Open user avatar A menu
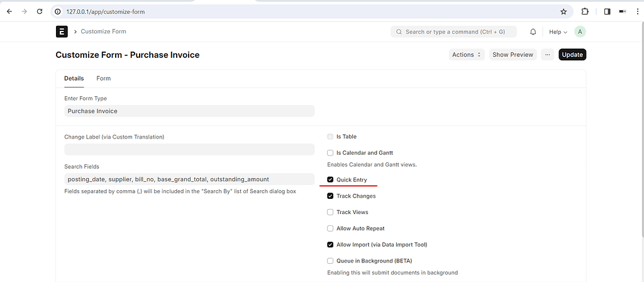The image size is (644, 282). point(580,31)
